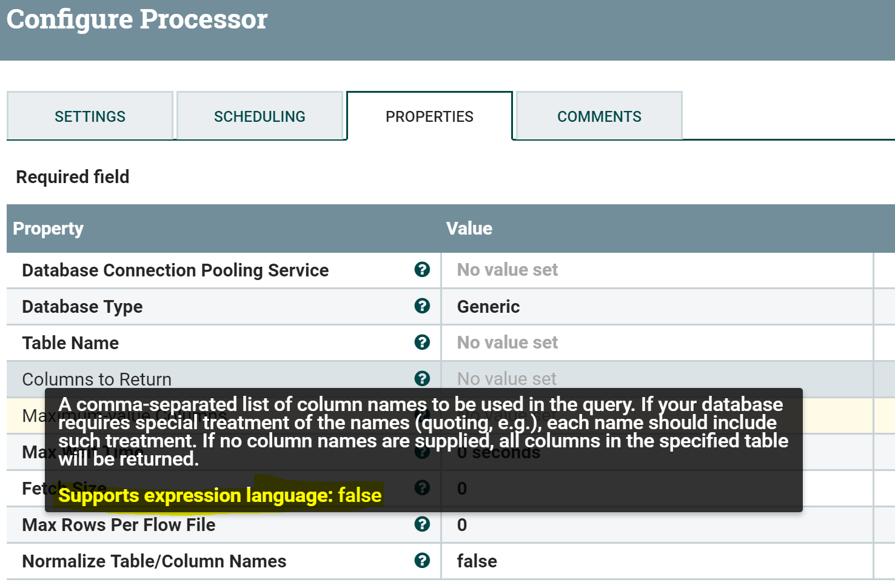Screen dimensions: 895x588
Task: Select the Properties tab
Action: coord(429,116)
